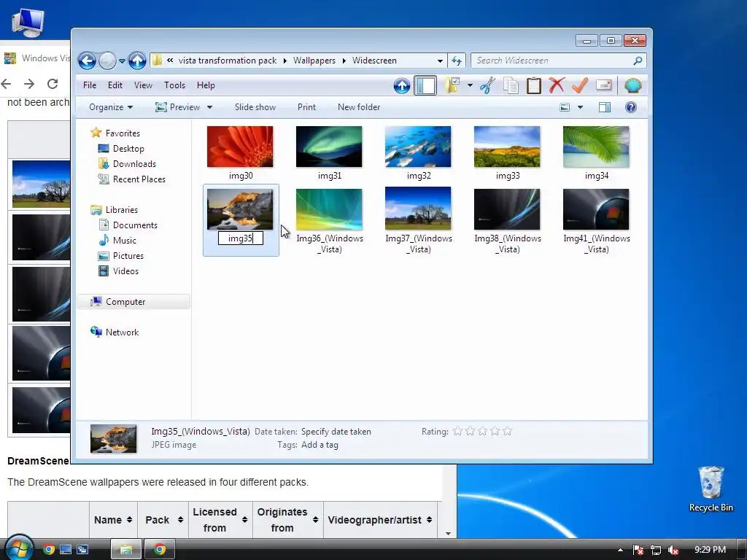Screen dimensions: 747x560
Task: Open the File menu
Action: pyautogui.click(x=90, y=85)
